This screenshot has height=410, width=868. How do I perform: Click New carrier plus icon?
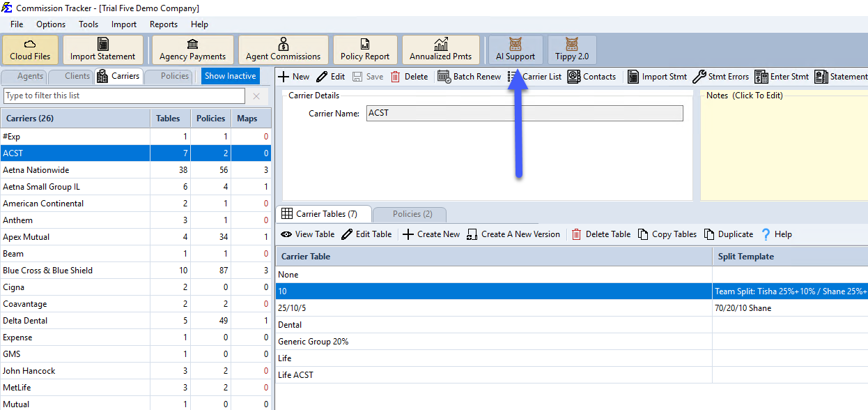click(294, 77)
